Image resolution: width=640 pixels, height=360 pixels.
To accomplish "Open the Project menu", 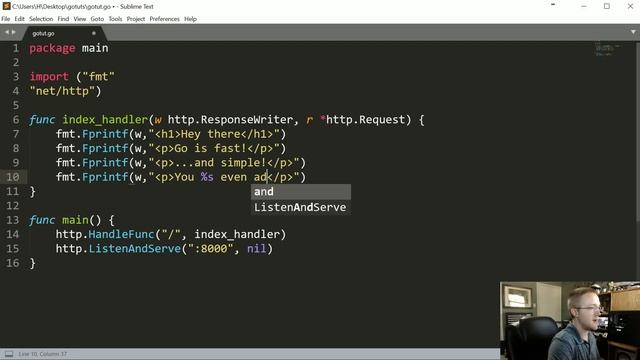I will point(136,19).
